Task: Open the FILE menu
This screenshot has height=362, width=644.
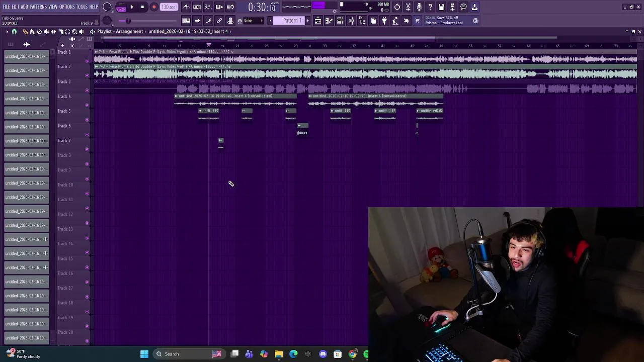Action: tap(6, 7)
